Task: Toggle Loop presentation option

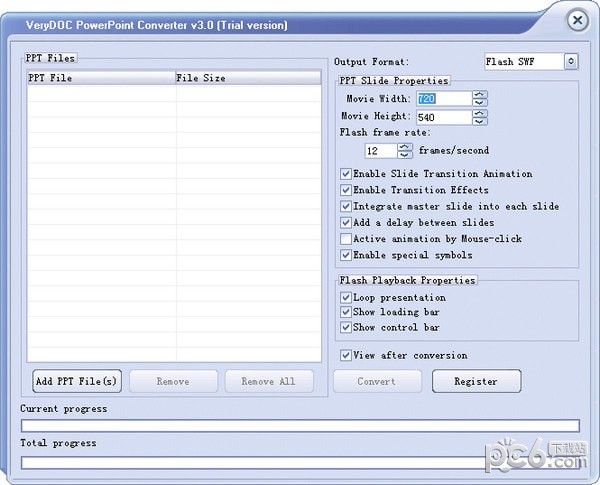Action: click(x=346, y=298)
